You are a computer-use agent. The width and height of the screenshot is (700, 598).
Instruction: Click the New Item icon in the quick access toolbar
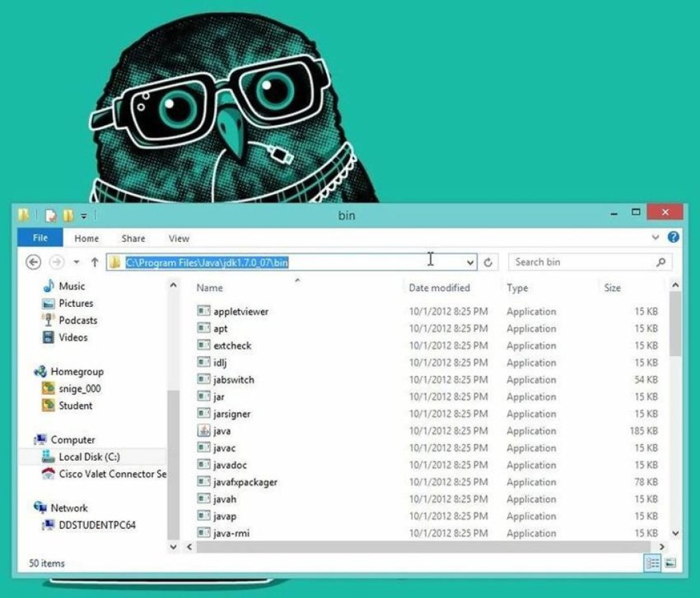50,215
